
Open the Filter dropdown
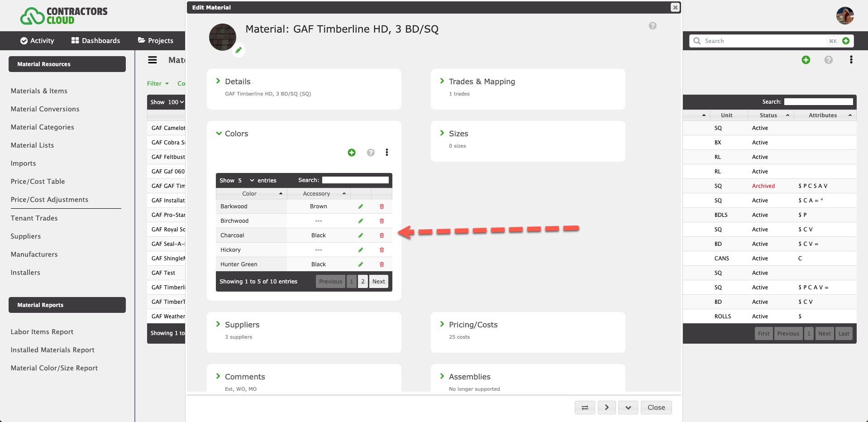(x=158, y=83)
